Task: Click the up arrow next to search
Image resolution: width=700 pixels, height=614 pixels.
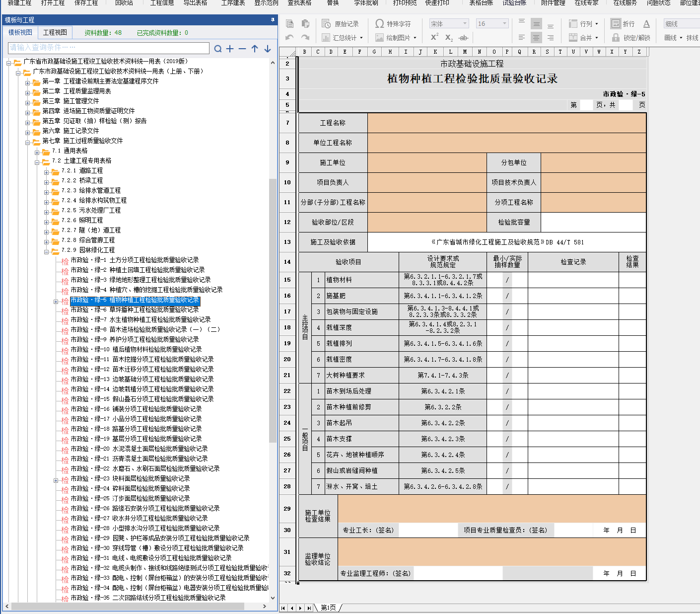Action: point(255,48)
